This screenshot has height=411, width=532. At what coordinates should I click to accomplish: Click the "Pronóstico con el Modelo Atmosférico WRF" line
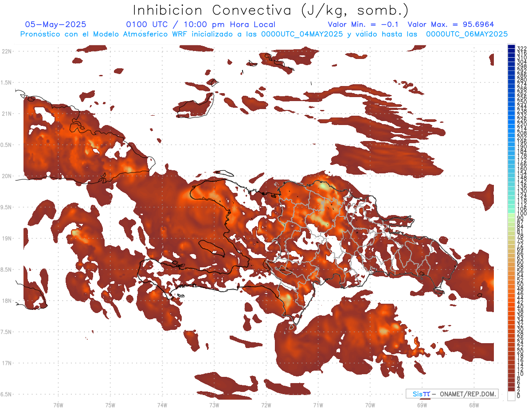pyautogui.click(x=264, y=34)
